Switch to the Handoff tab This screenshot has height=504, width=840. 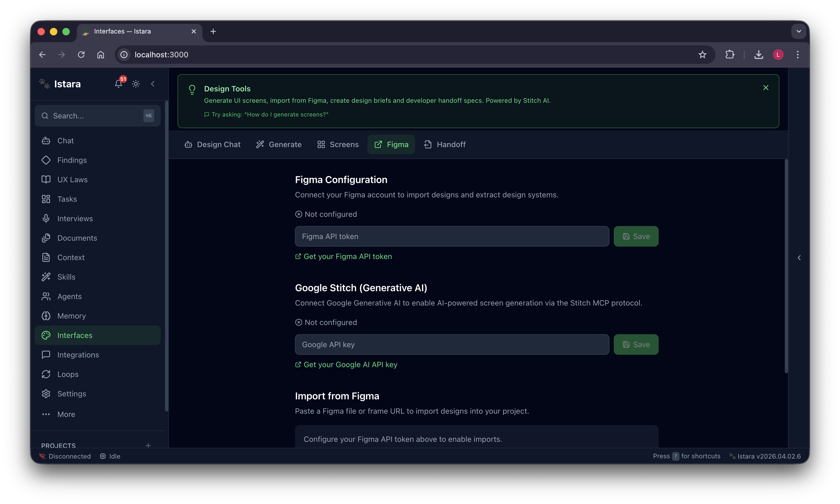[x=445, y=144]
